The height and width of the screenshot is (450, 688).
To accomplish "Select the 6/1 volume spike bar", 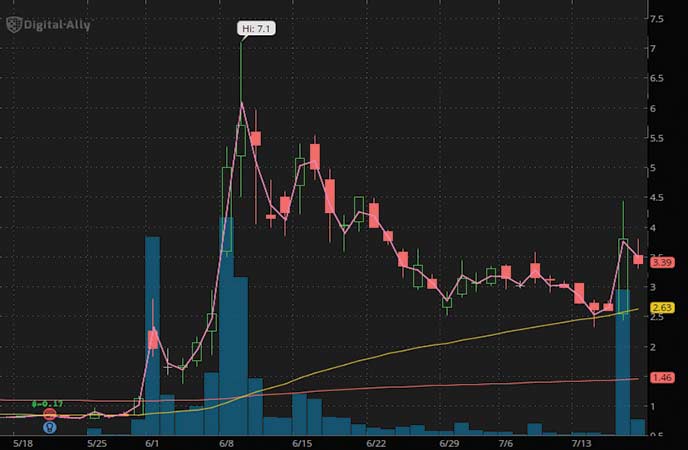I will tap(152, 336).
